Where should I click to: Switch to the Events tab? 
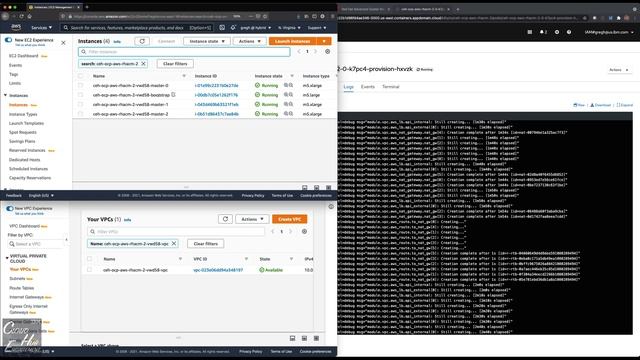coord(367,87)
